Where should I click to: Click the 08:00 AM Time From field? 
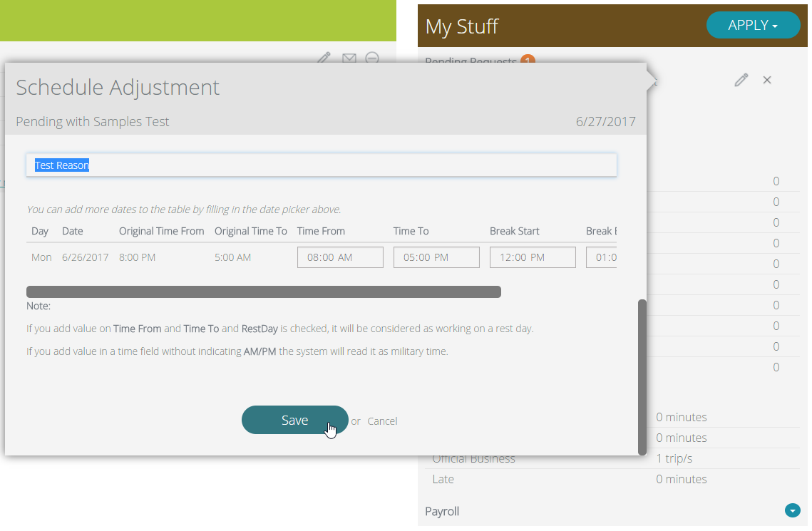click(340, 257)
